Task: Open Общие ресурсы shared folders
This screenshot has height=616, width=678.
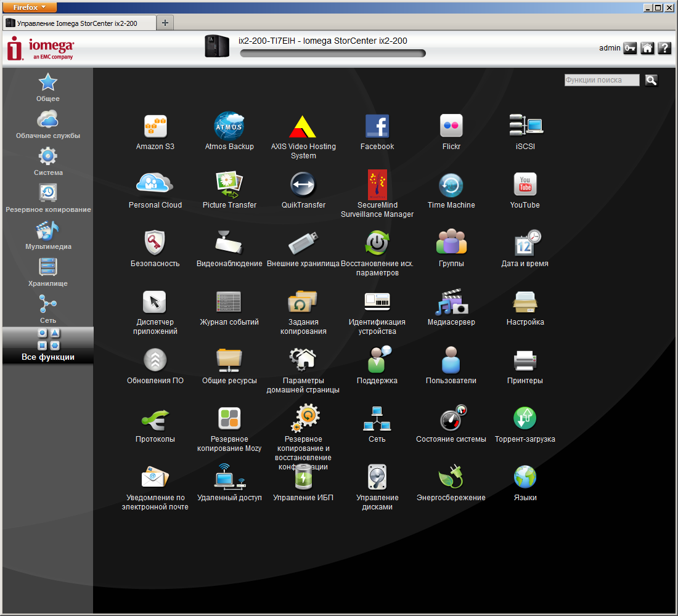Action: point(229,360)
